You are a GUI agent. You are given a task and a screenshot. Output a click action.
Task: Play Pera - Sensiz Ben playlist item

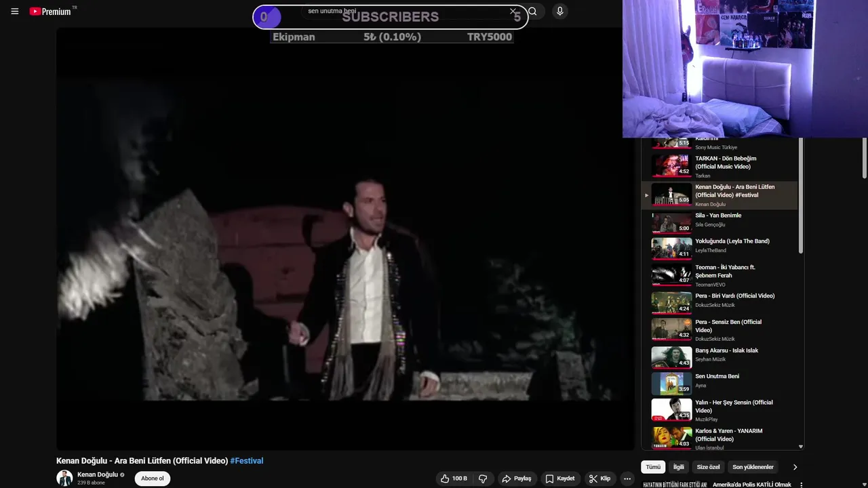720,330
